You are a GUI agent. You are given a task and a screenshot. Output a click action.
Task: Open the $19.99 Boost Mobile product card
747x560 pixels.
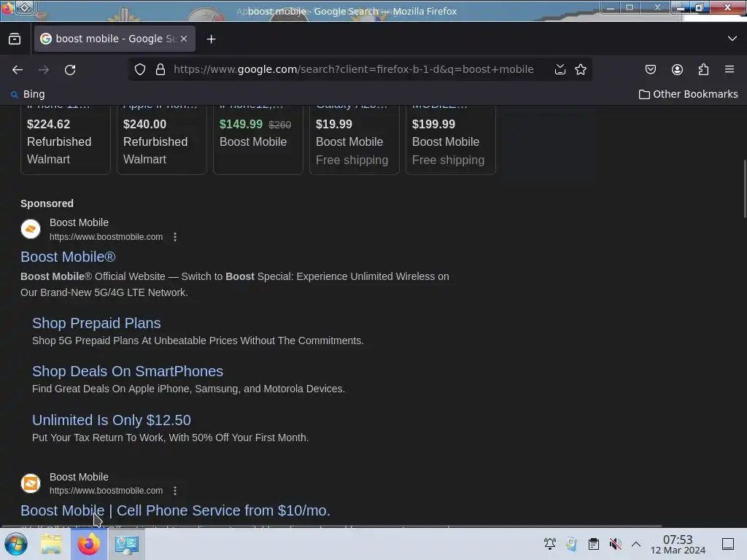(x=355, y=139)
